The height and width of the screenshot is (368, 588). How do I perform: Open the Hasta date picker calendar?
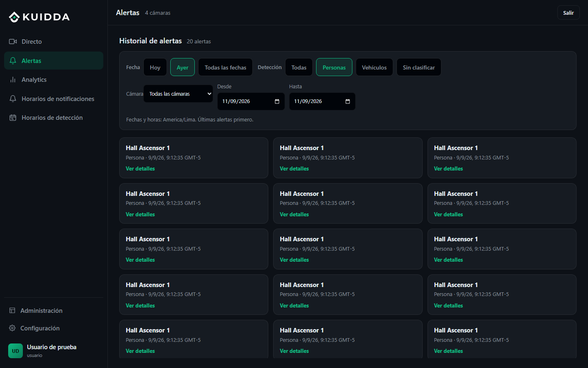pos(347,101)
